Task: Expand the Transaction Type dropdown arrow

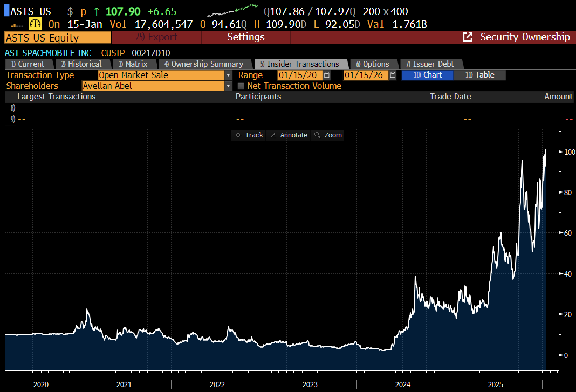Action: [x=228, y=75]
